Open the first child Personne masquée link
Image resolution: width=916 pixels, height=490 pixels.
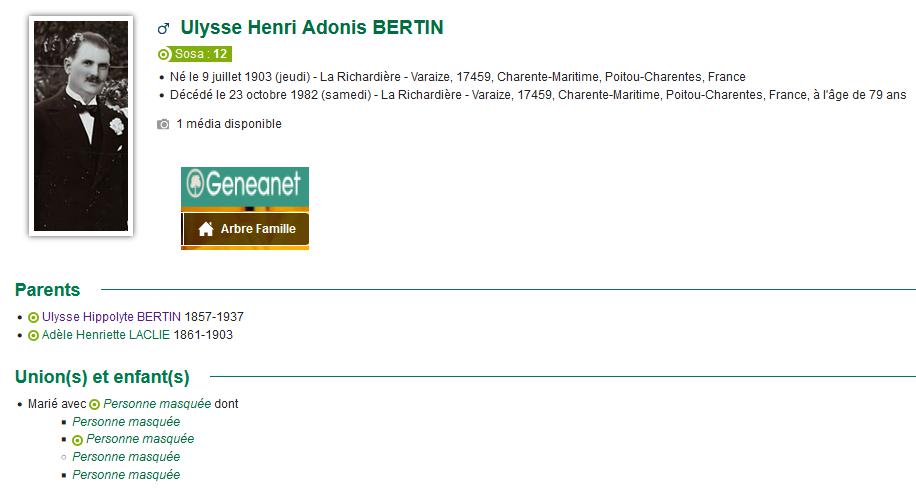(126, 422)
